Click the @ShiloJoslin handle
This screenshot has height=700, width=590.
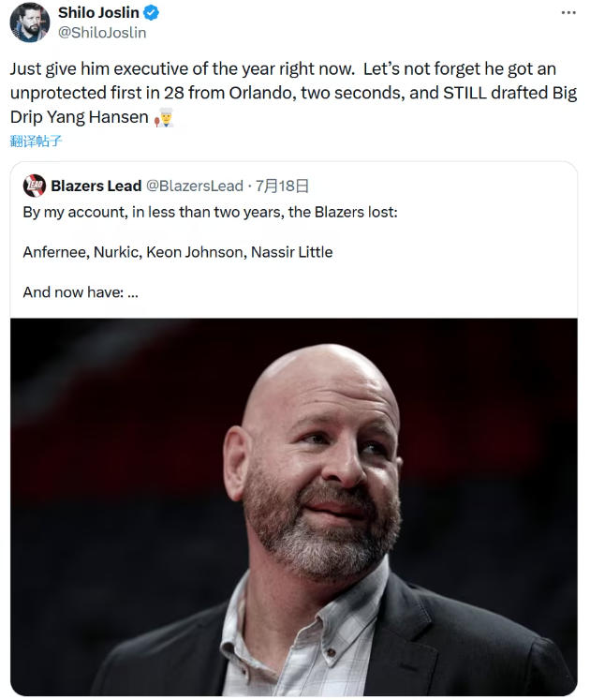click(102, 32)
